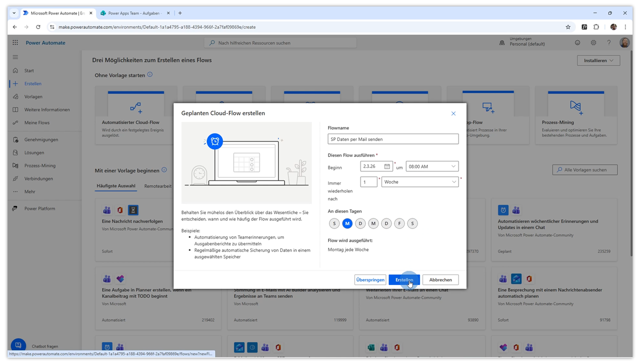Close the dialog with the X icon

453,113
